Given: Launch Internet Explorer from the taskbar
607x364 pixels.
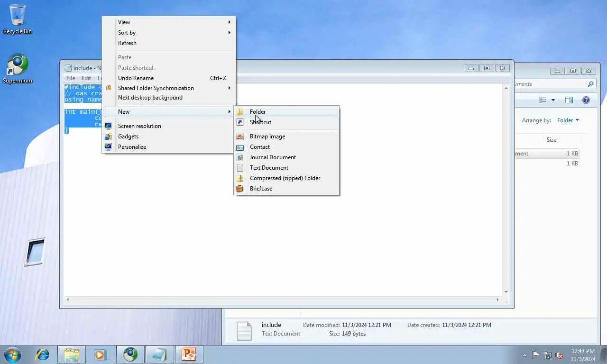Looking at the screenshot, I should click(x=43, y=354).
